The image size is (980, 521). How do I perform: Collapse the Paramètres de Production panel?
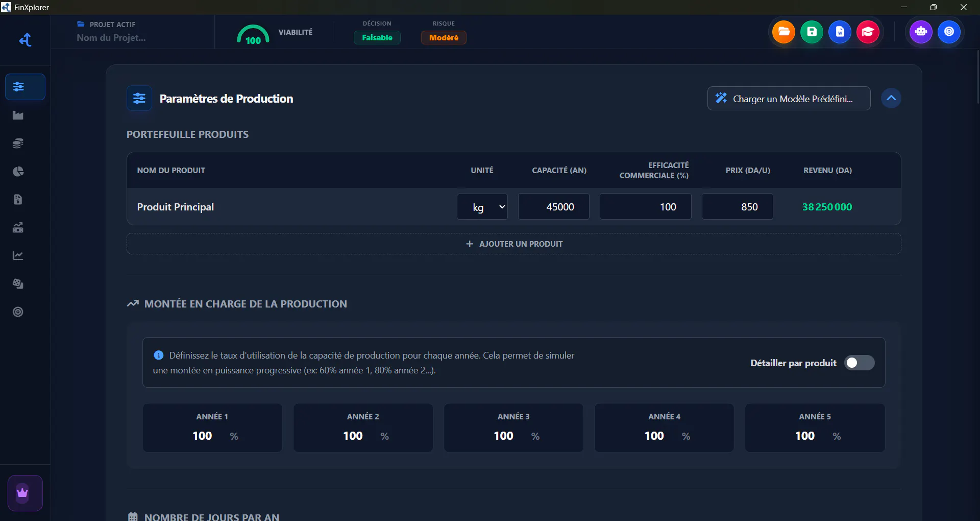click(891, 98)
